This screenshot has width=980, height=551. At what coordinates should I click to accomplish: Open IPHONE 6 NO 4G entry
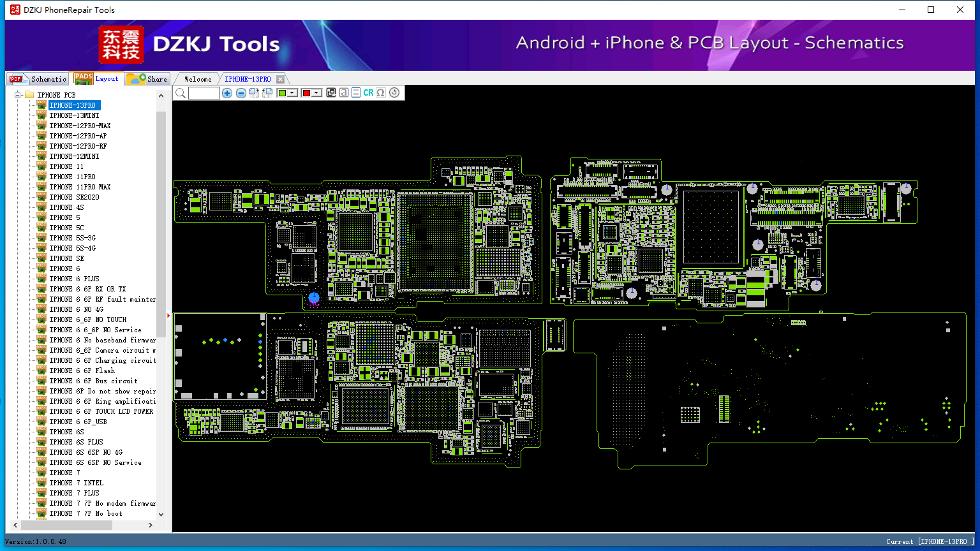(76, 309)
